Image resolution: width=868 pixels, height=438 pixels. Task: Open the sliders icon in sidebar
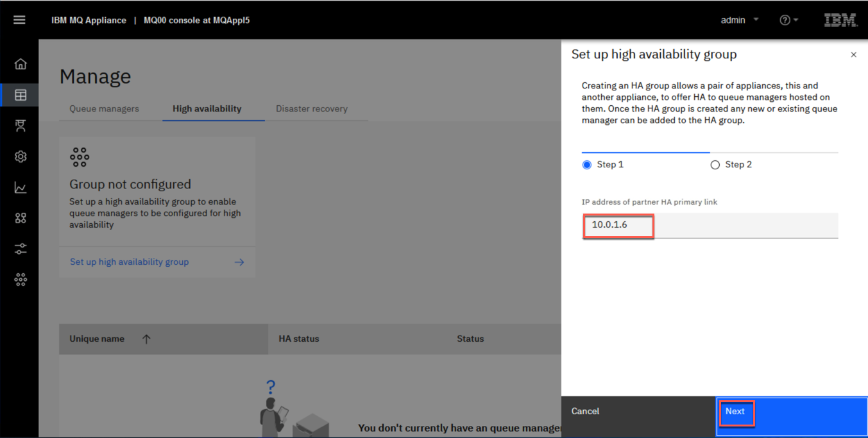(21, 249)
